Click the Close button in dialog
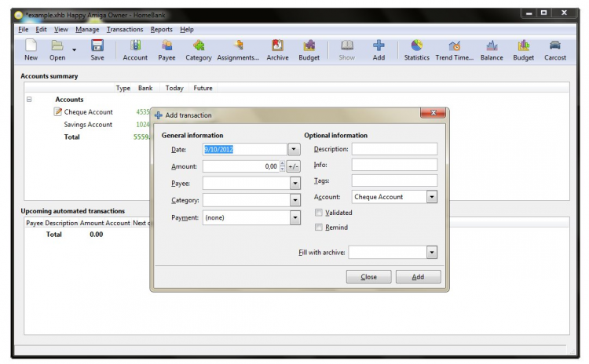 pyautogui.click(x=368, y=277)
